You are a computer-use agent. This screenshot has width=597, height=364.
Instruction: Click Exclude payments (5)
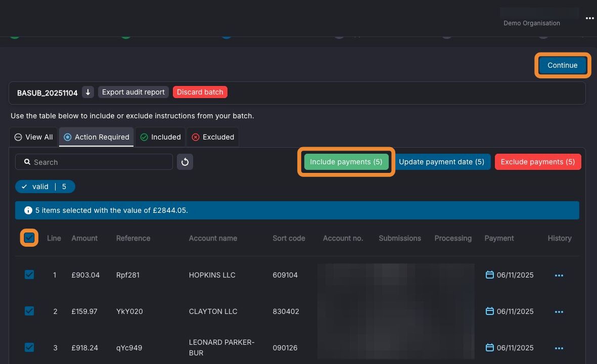tap(538, 162)
